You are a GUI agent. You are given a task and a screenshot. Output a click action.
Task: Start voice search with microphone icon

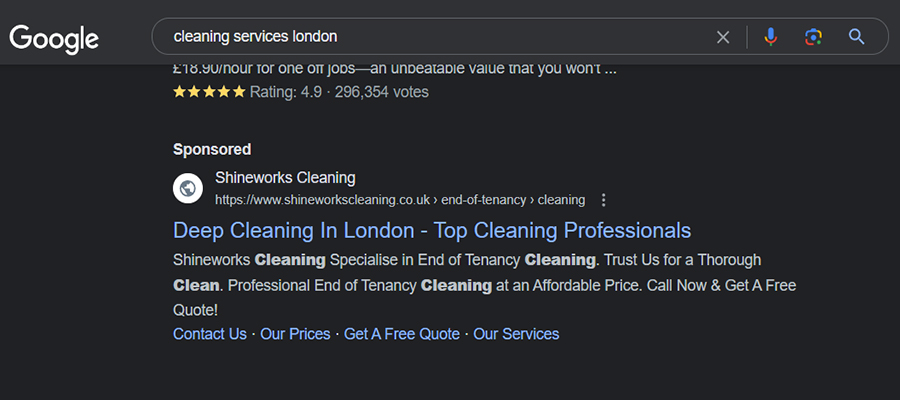[770, 37]
